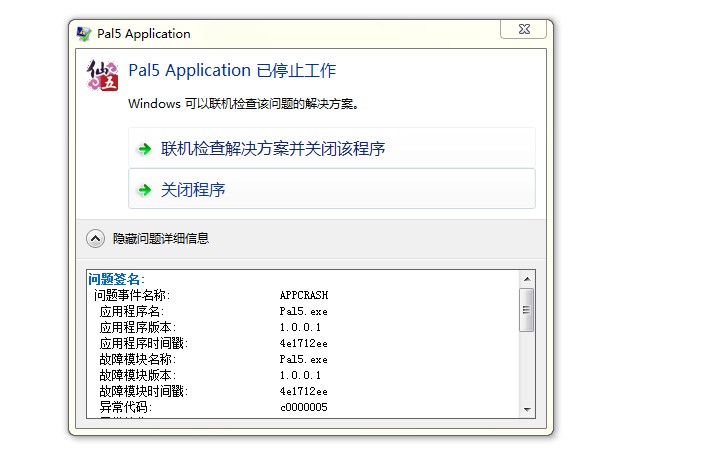The width and height of the screenshot is (720, 459).
Task: Click the details scrollbar up arrow
Action: [527, 279]
